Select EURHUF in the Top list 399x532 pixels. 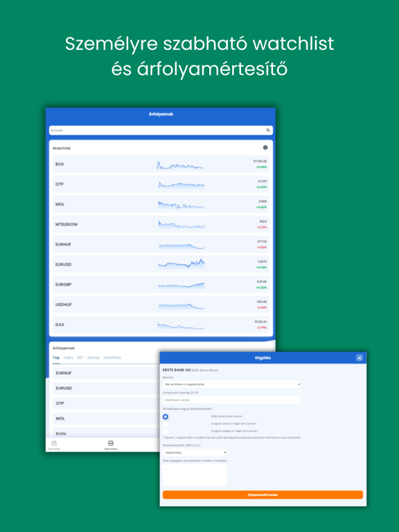(106, 373)
